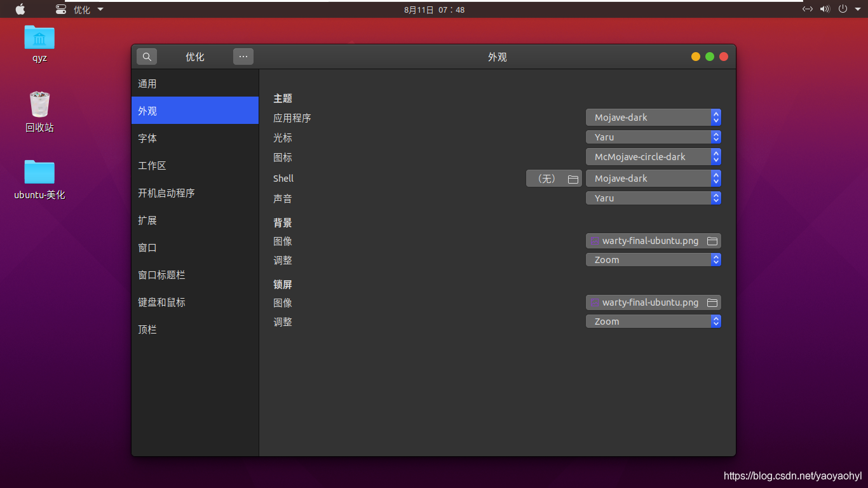Click the (无) Shell theme file button

click(554, 179)
